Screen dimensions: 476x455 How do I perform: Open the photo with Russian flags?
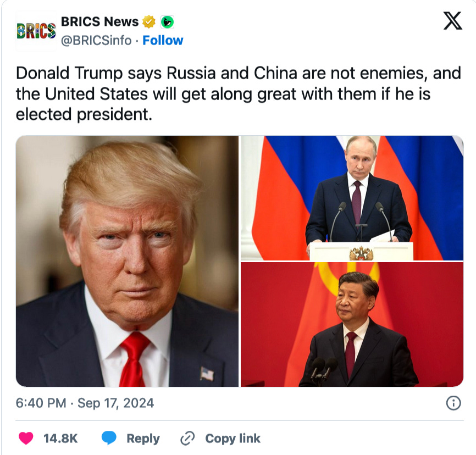point(352,198)
